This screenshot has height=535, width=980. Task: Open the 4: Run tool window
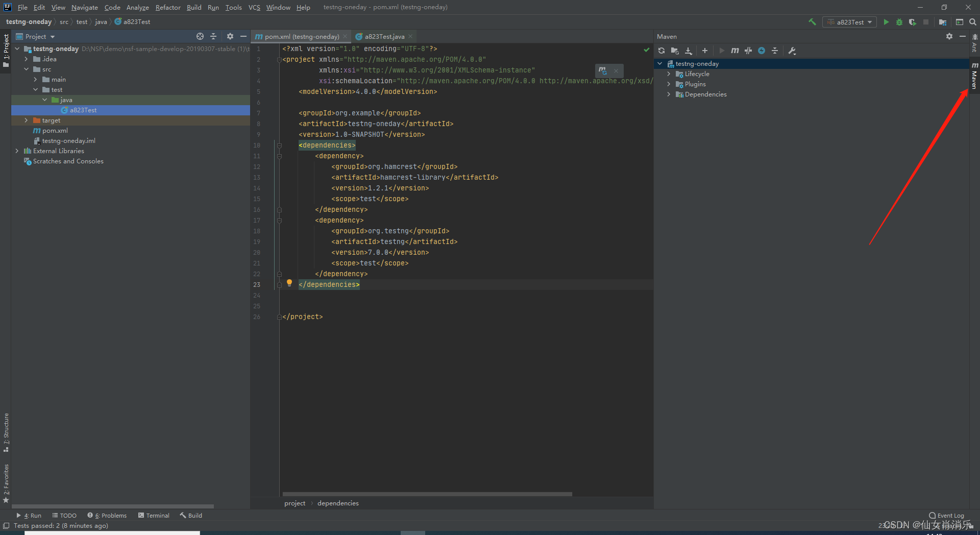[29, 516]
